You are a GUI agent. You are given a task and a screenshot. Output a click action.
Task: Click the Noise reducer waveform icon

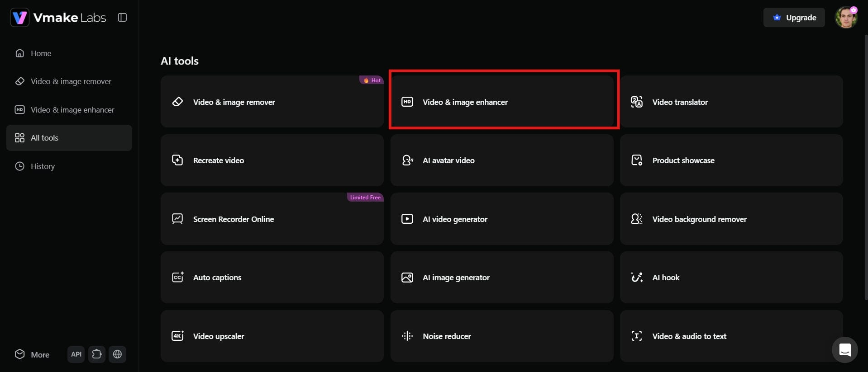pyautogui.click(x=407, y=336)
